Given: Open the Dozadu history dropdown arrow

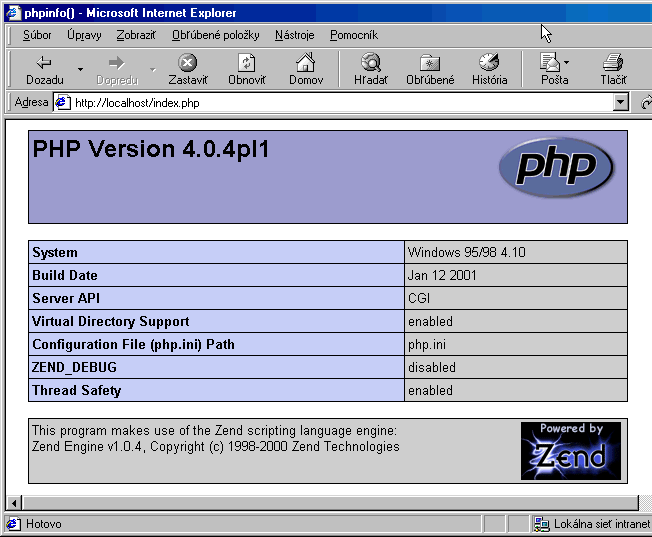Looking at the screenshot, I should [x=80, y=69].
